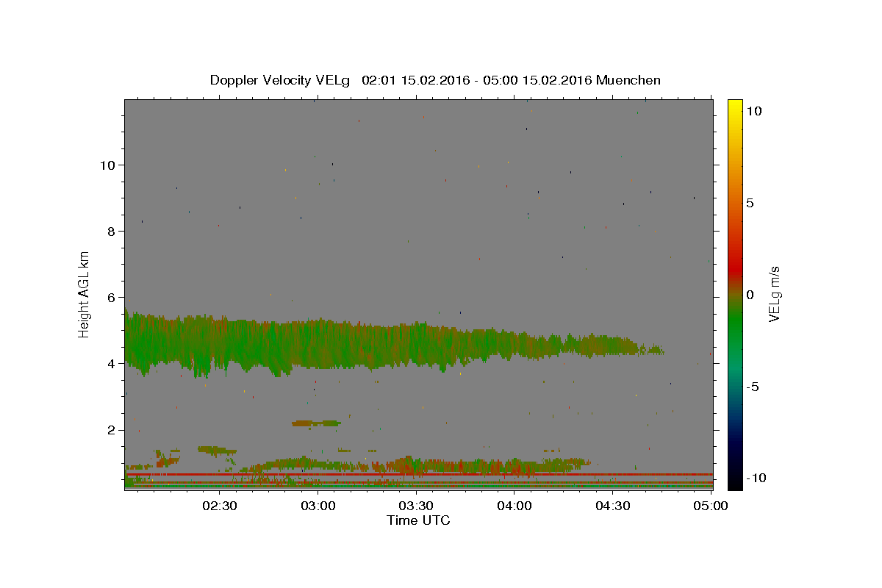Click the 03:30 time tick label
The image size is (882, 588).
[416, 506]
